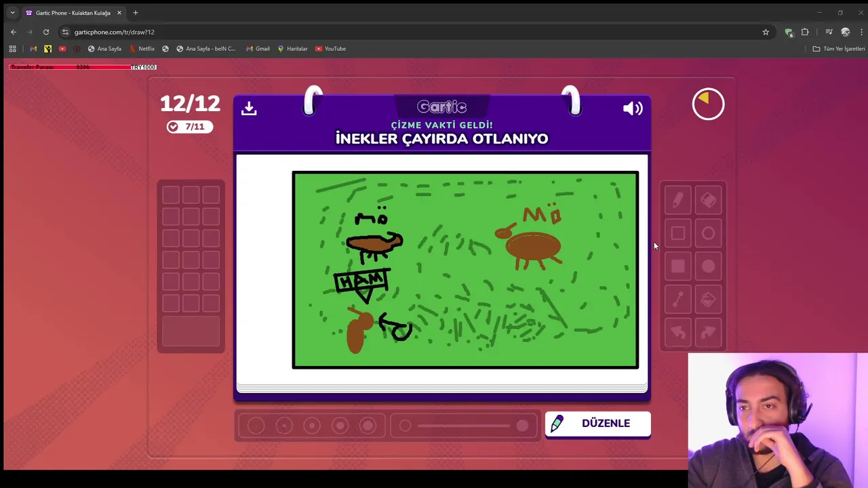The height and width of the screenshot is (488, 868).
Task: Reload the Gartic Phone page
Action: [46, 32]
